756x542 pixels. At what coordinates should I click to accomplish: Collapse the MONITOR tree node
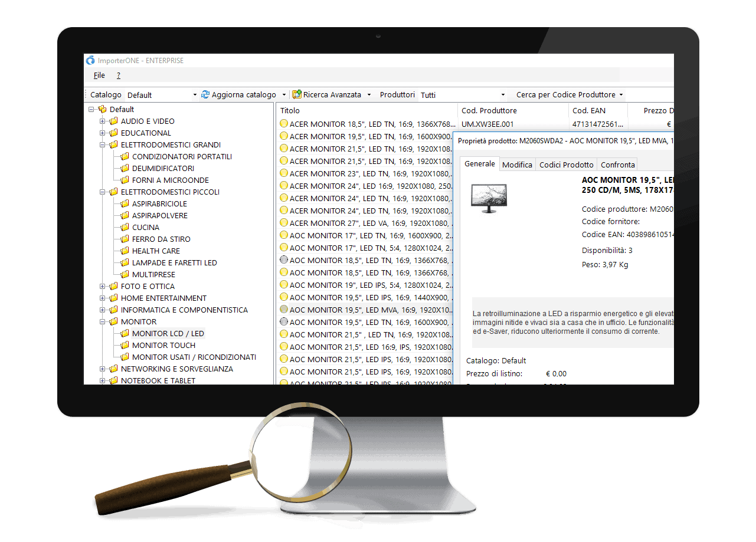click(x=102, y=321)
